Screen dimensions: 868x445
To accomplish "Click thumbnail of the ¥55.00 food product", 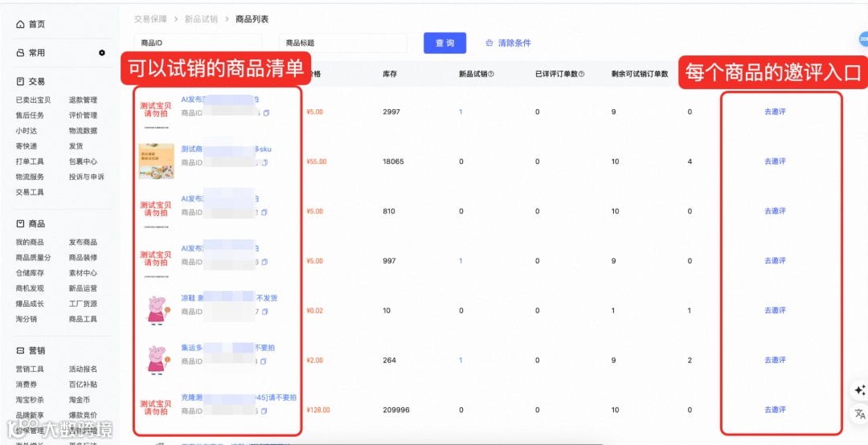I will coord(156,161).
